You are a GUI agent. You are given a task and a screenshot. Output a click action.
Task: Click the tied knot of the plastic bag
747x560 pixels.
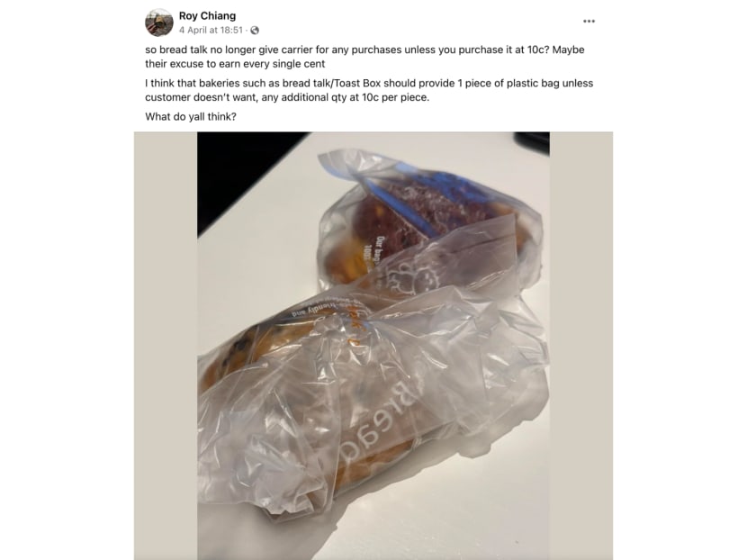point(334,329)
